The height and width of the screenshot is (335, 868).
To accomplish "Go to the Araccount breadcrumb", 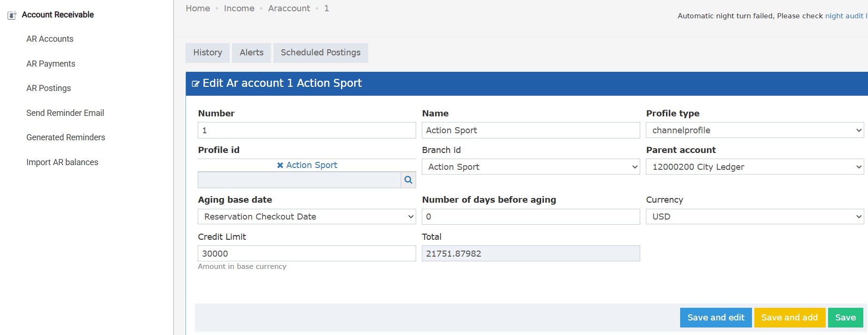I will click(289, 8).
